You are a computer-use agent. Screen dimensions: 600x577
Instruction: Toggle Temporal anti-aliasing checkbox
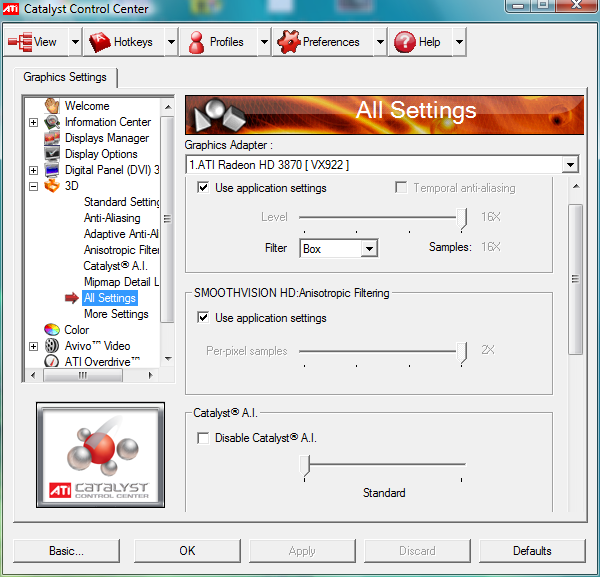pos(401,187)
